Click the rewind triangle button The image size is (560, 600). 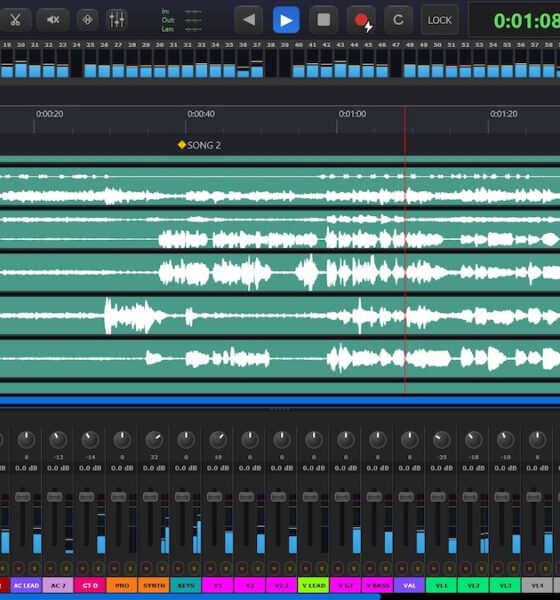tap(249, 20)
